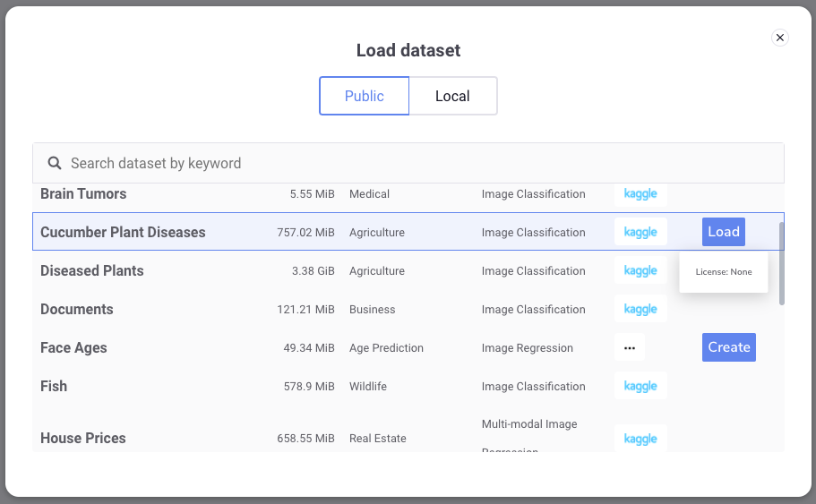Image resolution: width=816 pixels, height=504 pixels.
Task: Click the Multi-modal Image task type
Action: 529,424
